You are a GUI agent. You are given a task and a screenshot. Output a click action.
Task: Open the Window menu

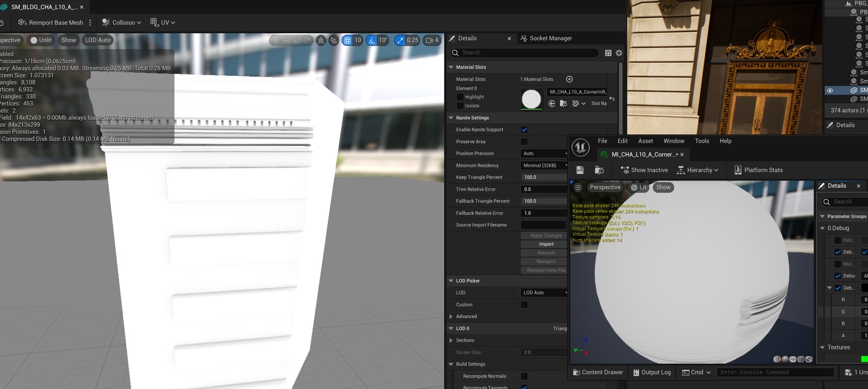pyautogui.click(x=674, y=141)
